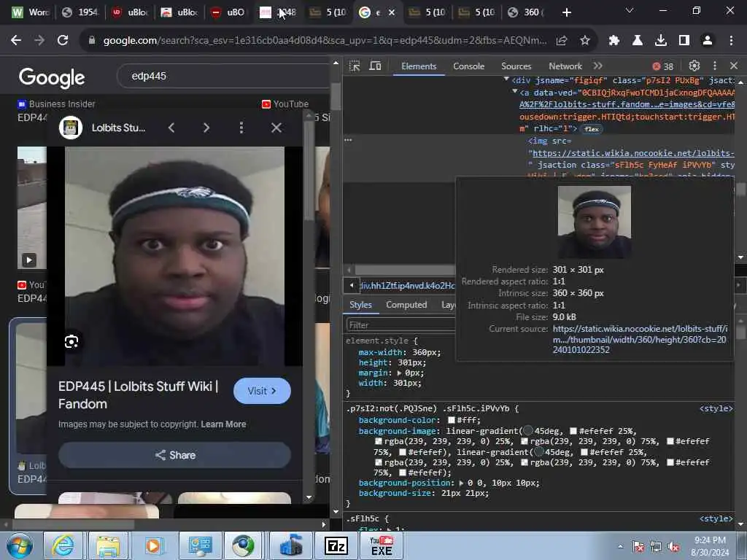Open DevTools settings gear
The height and width of the screenshot is (560, 747).
694,66
